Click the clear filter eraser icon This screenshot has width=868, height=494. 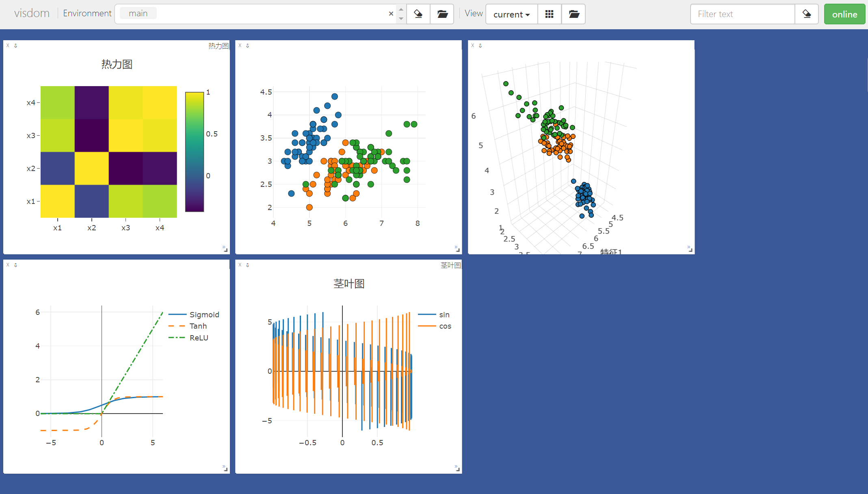(806, 14)
